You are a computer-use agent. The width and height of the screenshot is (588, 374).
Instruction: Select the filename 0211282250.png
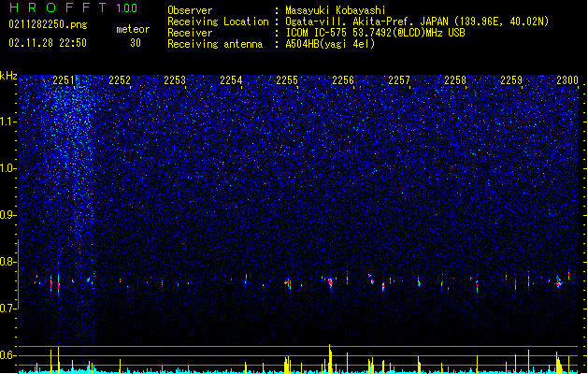48,24
